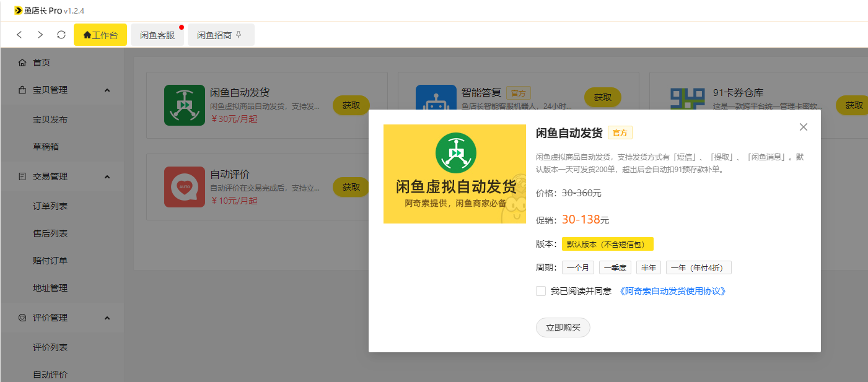Click 获取 on the 闲鱼自动发货 card
868x382 pixels.
351,105
